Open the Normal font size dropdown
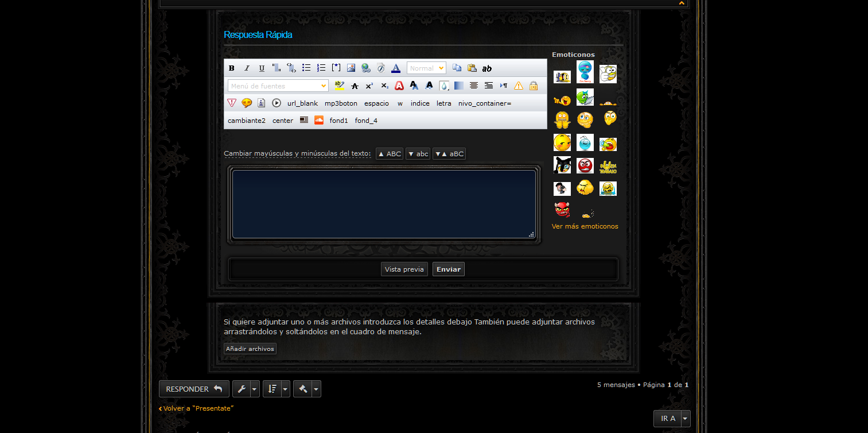Viewport: 868px width, 433px height. (426, 68)
